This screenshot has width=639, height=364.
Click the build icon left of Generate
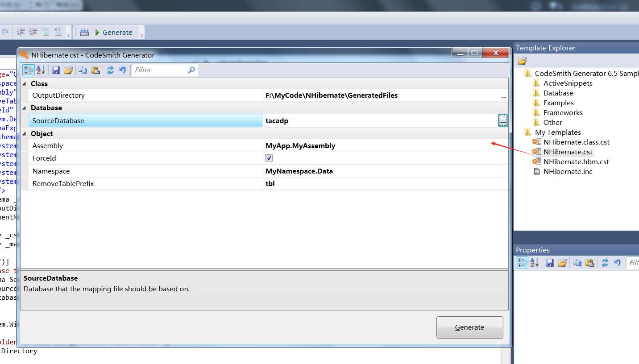click(x=84, y=32)
